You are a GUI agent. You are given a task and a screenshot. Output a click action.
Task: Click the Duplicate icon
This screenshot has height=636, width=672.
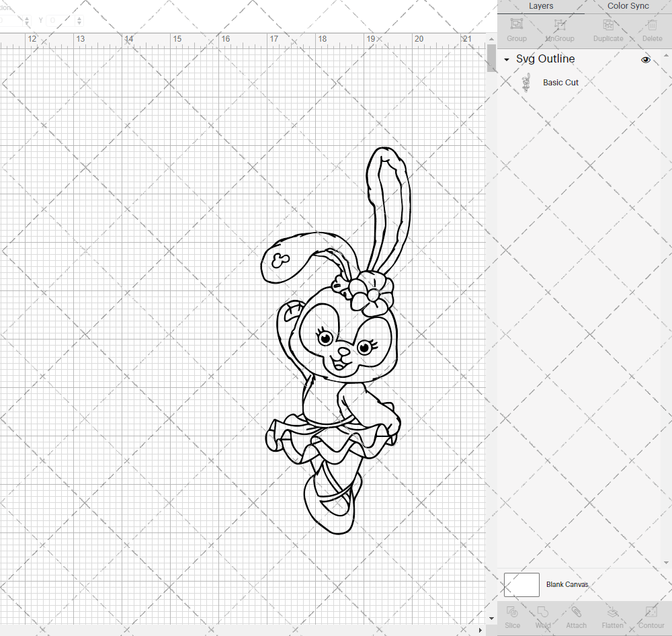pos(608,24)
